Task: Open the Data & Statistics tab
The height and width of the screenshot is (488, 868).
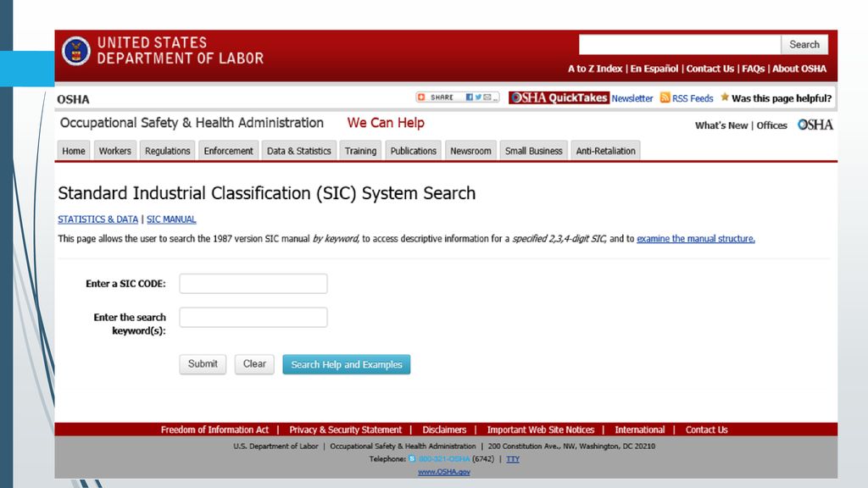Action: coord(299,151)
